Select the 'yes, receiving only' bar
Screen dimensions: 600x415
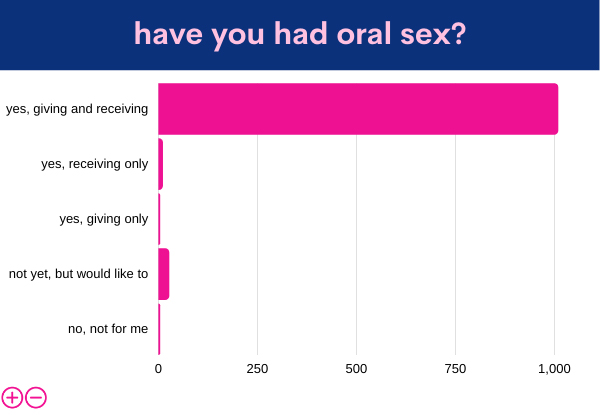pos(160,164)
